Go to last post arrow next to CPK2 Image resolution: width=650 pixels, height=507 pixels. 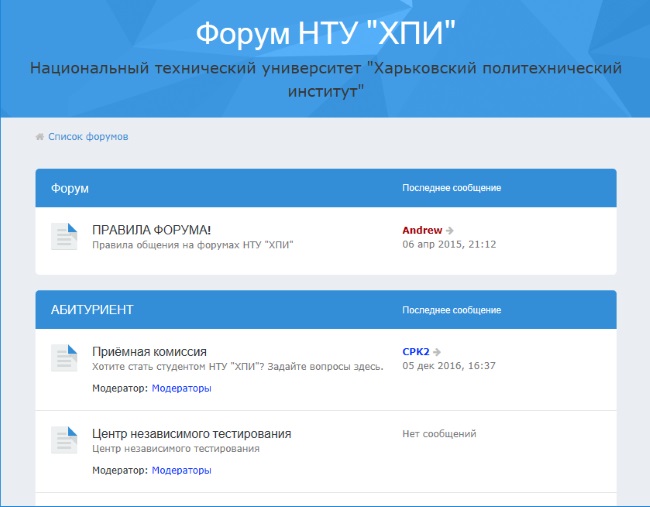[x=437, y=352]
